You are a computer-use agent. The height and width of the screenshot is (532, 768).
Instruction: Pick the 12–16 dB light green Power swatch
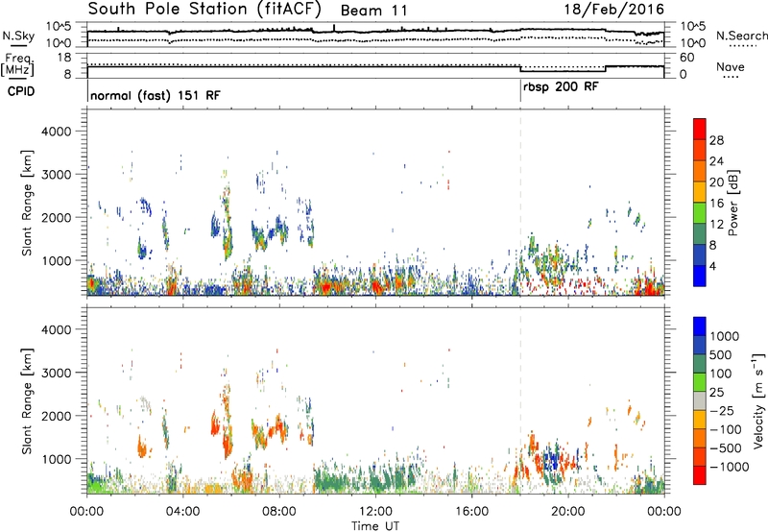pos(700,213)
